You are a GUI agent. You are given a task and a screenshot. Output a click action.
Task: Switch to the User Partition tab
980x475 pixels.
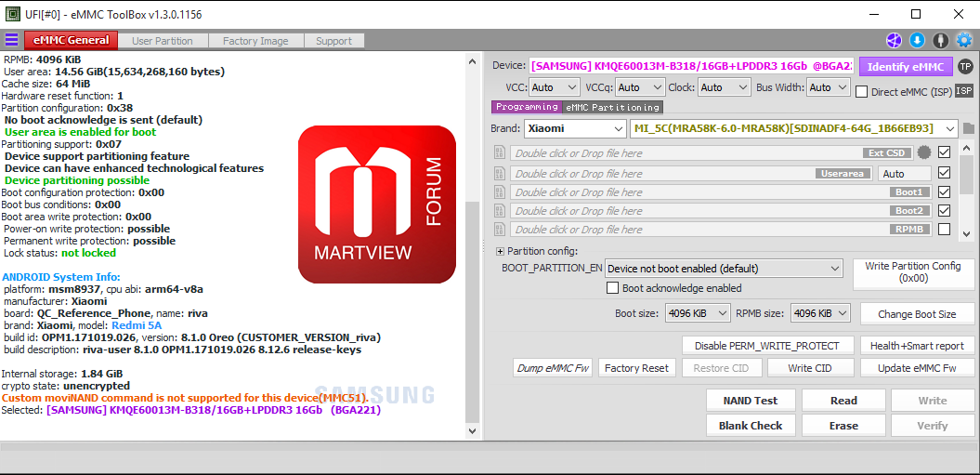click(163, 41)
